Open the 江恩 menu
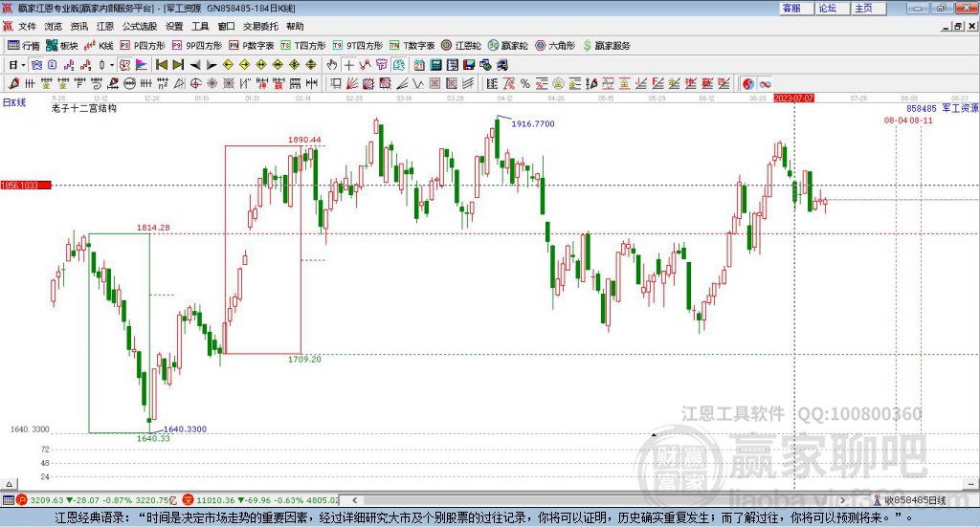Screen dimensions: 980x527 coord(105,26)
